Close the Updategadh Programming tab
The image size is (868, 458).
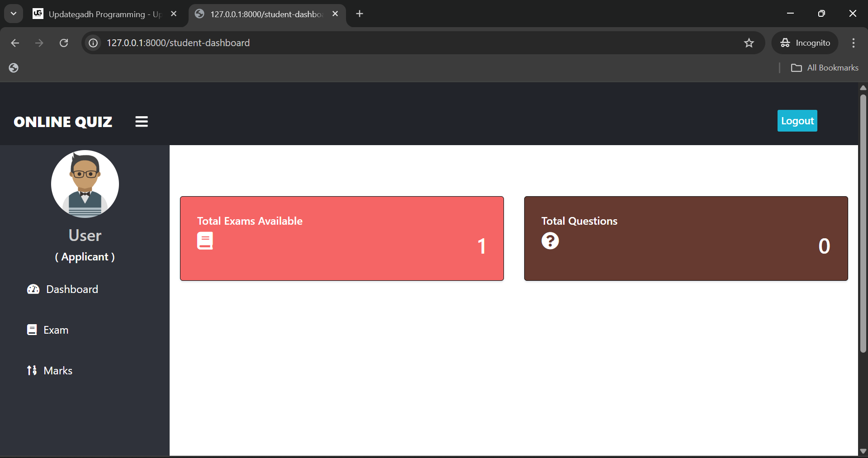174,14
